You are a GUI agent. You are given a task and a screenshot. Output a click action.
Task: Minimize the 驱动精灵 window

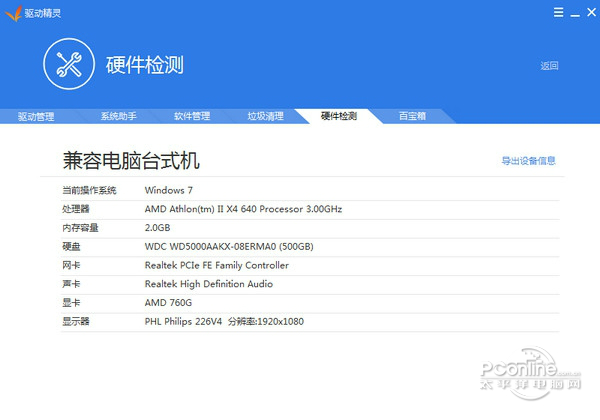click(x=575, y=14)
